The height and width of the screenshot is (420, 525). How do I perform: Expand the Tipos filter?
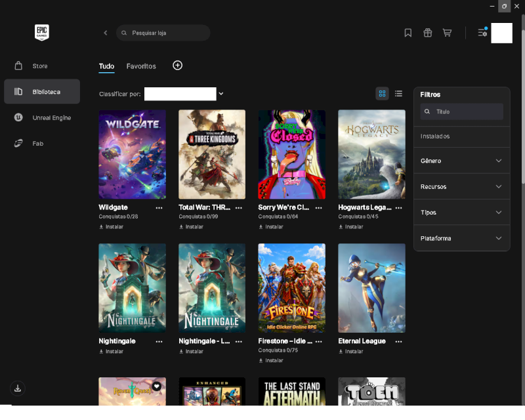click(x=462, y=213)
